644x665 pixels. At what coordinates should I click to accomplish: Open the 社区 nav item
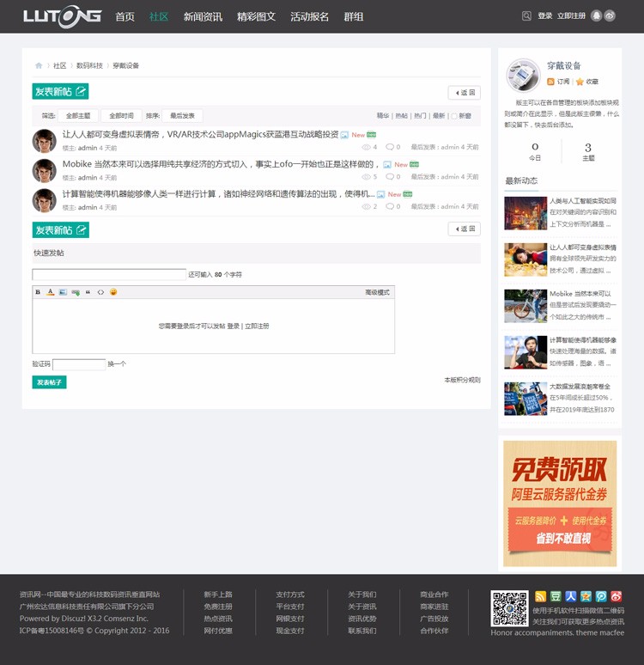pos(159,16)
